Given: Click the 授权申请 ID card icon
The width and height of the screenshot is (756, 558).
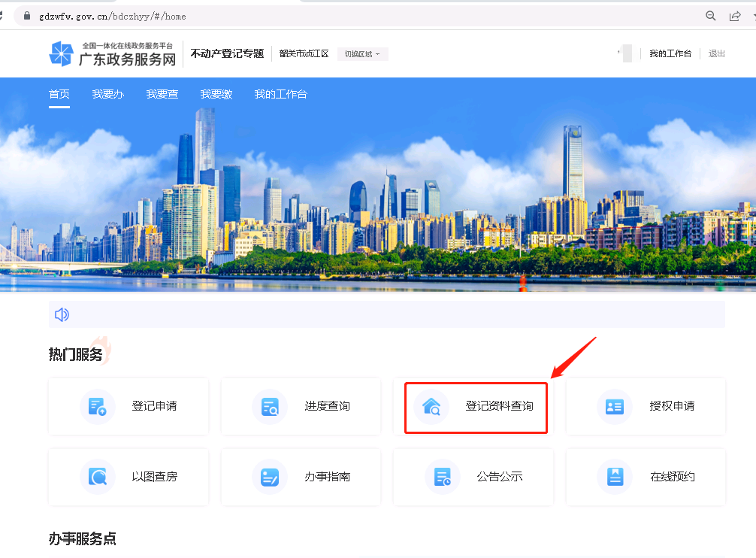Looking at the screenshot, I should point(615,407).
